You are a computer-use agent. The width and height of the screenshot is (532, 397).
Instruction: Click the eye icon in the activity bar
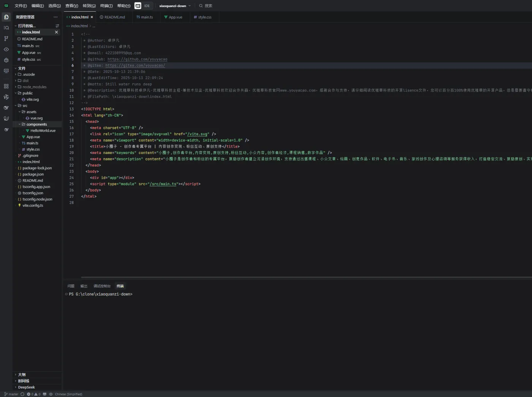point(6,49)
